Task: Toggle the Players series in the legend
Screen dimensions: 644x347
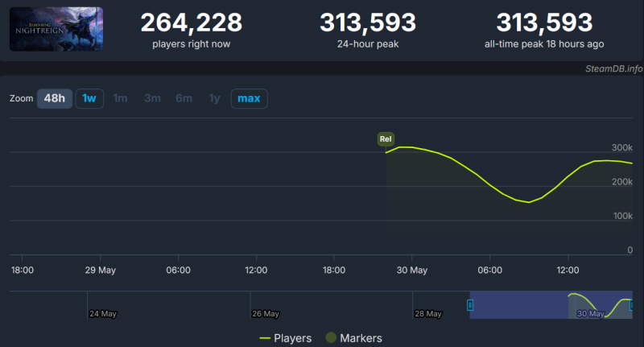Action: click(x=293, y=338)
